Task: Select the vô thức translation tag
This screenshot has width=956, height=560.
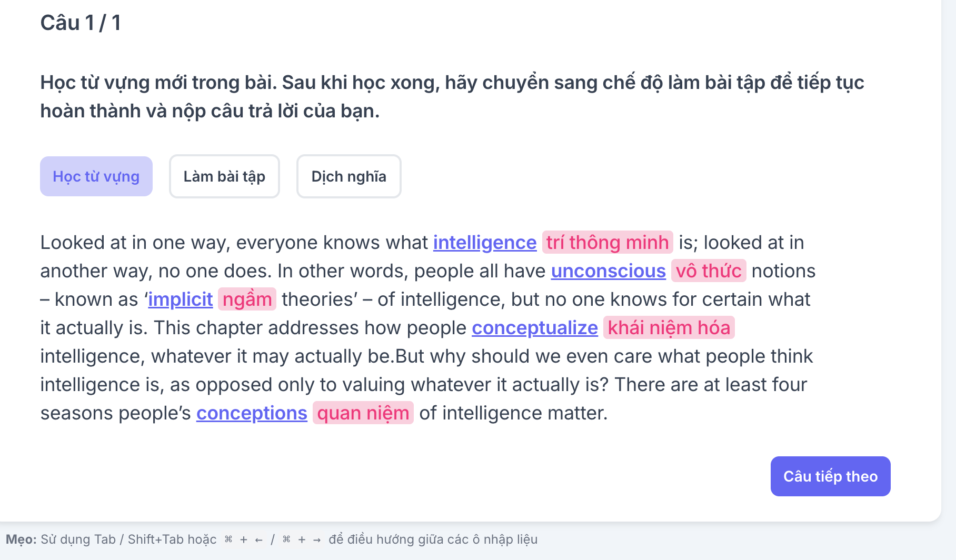Action: coord(709,271)
